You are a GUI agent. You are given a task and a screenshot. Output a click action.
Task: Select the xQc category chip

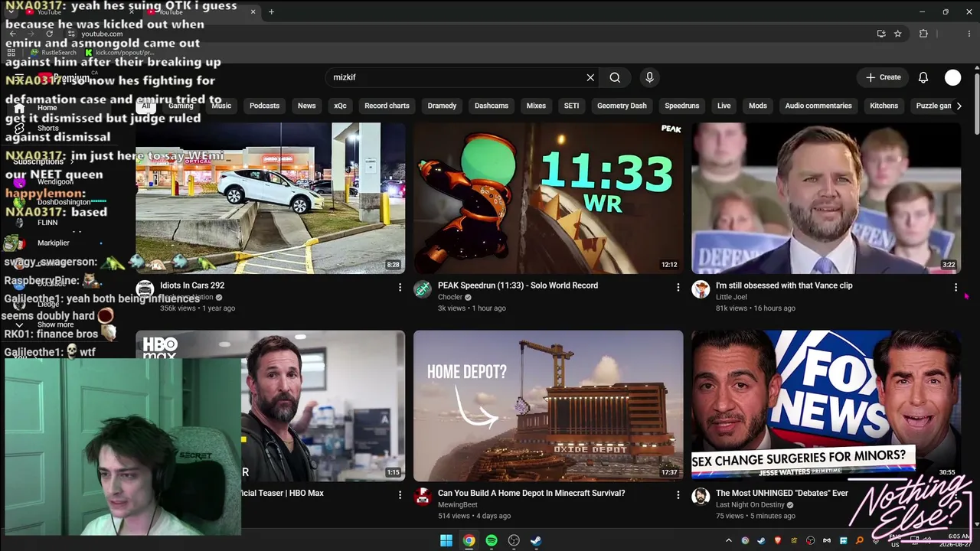340,106
